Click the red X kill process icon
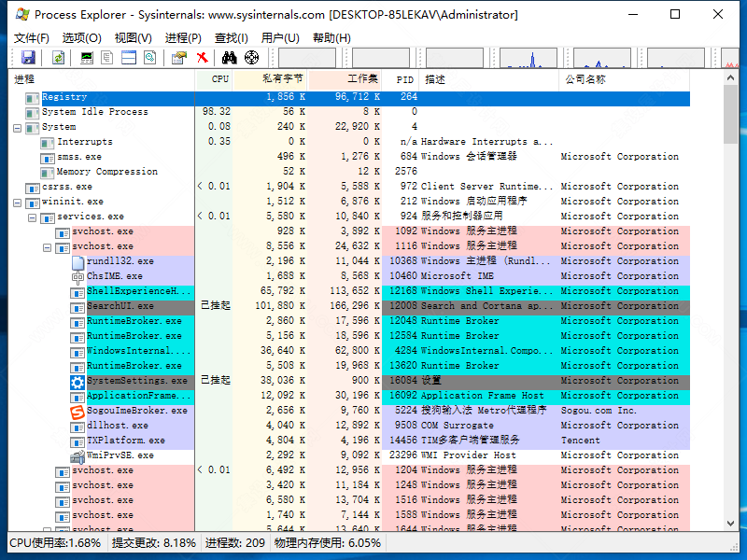 tap(203, 58)
